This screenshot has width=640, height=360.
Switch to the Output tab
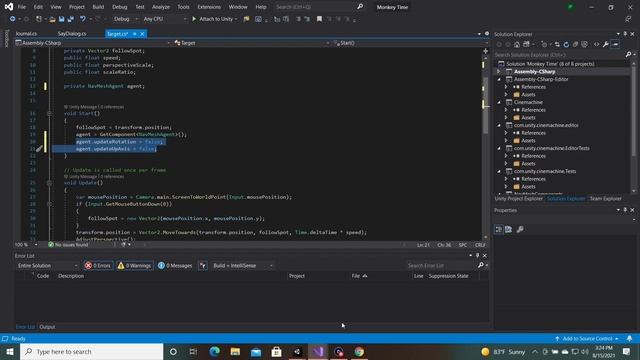(47, 327)
